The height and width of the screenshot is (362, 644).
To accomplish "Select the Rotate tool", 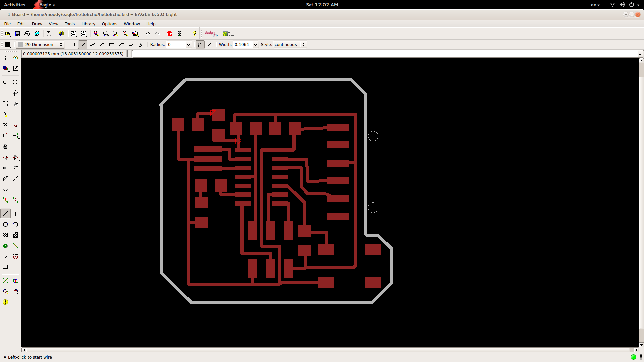I will coord(16,93).
